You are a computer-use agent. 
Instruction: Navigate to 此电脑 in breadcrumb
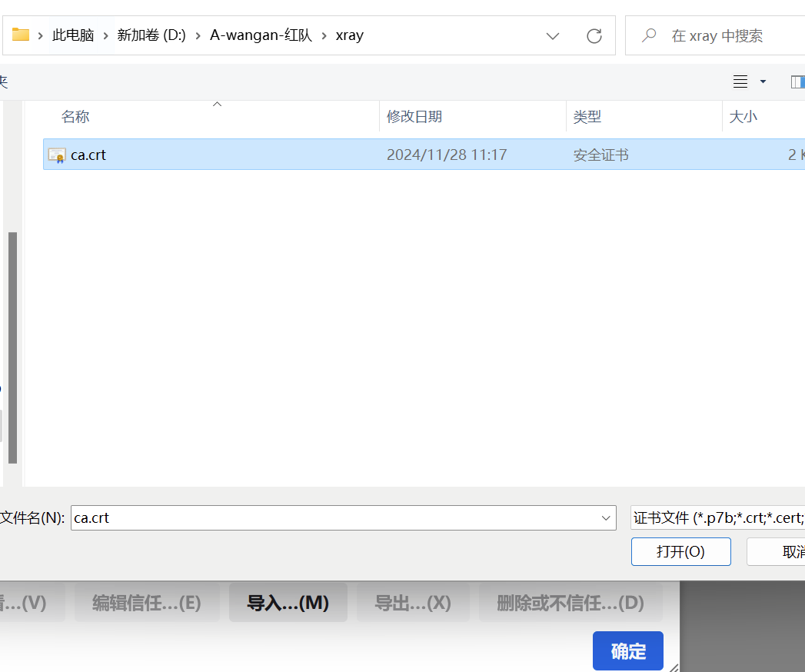(73, 35)
